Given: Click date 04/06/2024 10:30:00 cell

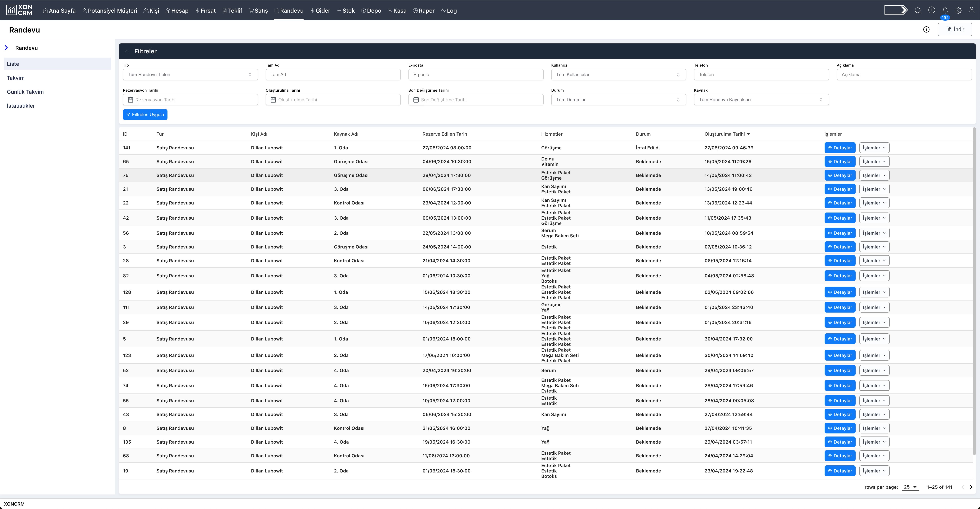Looking at the screenshot, I should pos(447,162).
